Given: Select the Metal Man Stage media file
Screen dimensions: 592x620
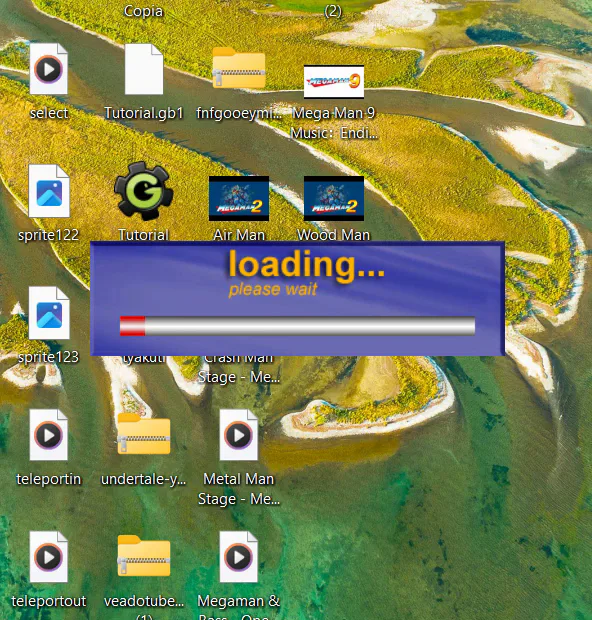Looking at the screenshot, I should pos(238,435).
